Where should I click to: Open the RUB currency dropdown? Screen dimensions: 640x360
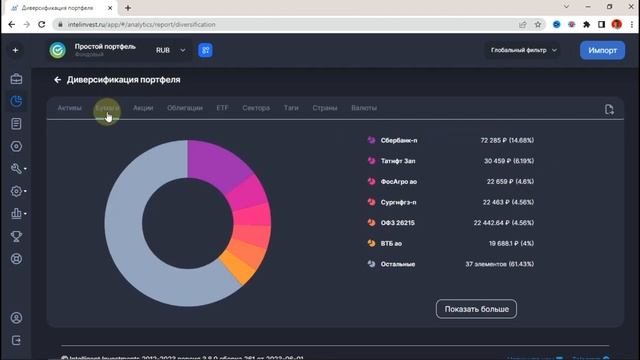[x=171, y=50]
